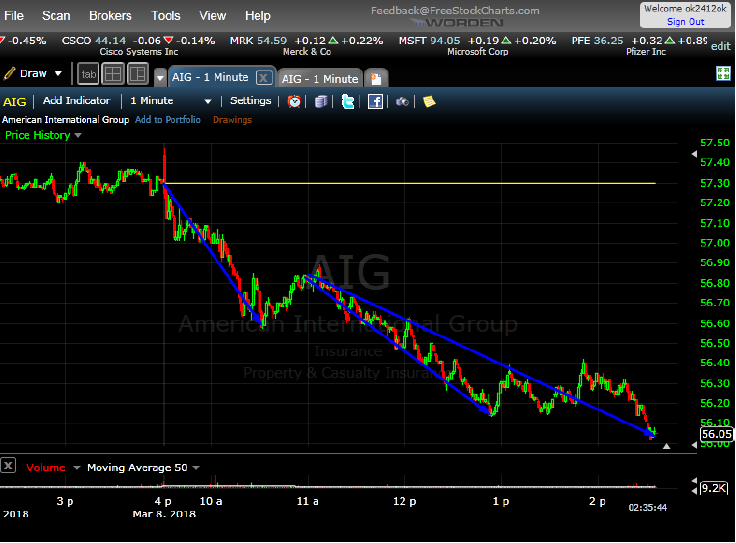
Task: Expand the tab list dropdown arrow
Action: [x=160, y=78]
